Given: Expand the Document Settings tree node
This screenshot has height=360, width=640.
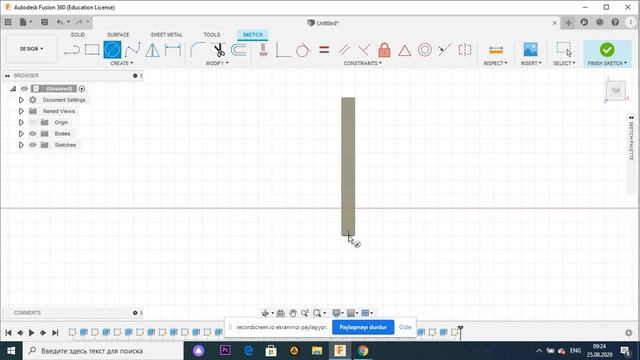Looking at the screenshot, I should point(21,100).
